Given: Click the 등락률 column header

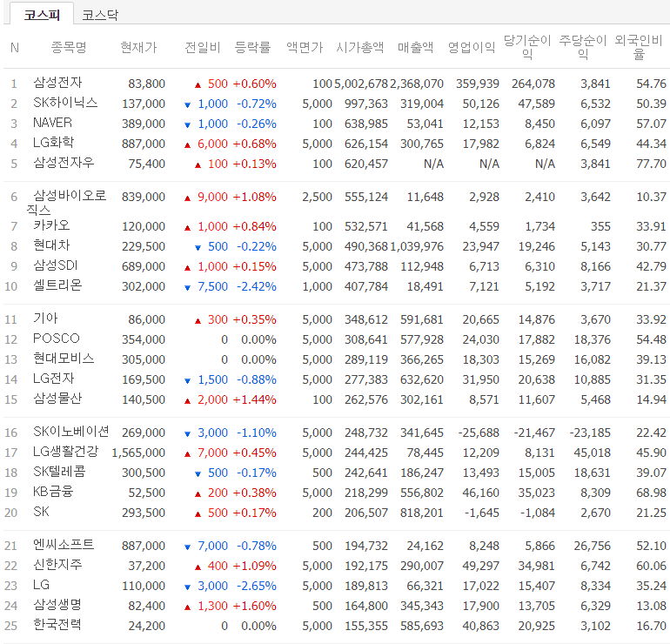Looking at the screenshot, I should point(253,47).
